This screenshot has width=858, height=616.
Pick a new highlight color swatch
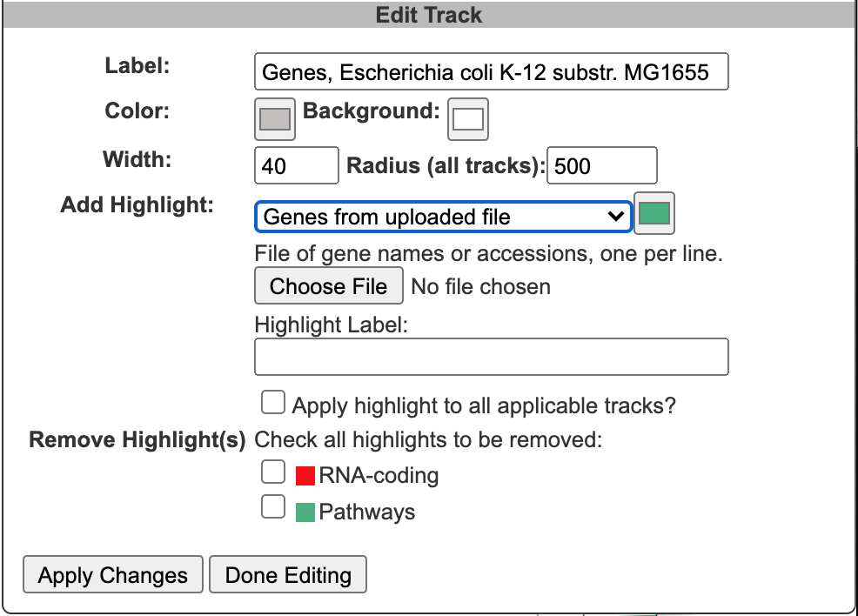tap(654, 213)
